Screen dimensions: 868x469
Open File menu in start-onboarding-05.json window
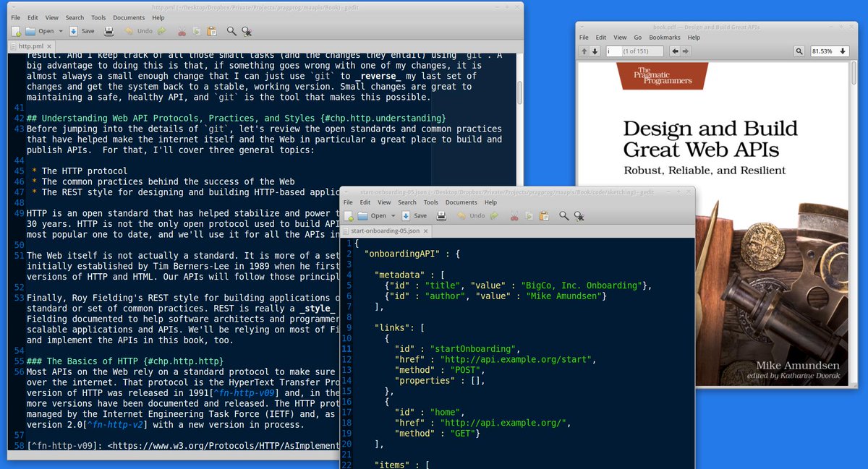tap(348, 202)
